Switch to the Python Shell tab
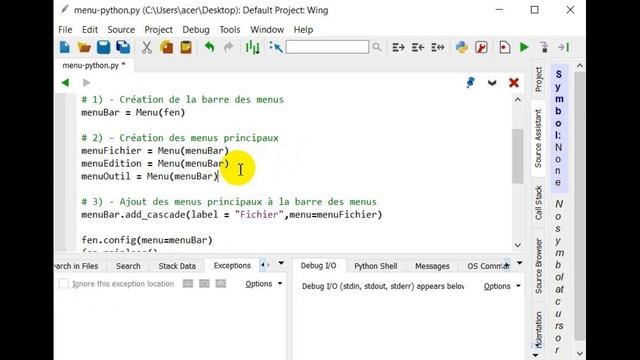The height and width of the screenshot is (360, 640). [x=376, y=266]
